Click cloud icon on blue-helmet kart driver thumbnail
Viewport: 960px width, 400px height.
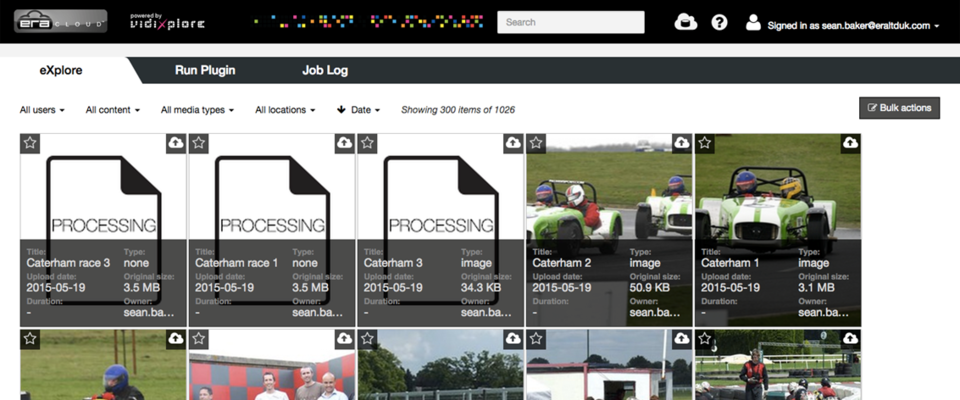coord(176,339)
